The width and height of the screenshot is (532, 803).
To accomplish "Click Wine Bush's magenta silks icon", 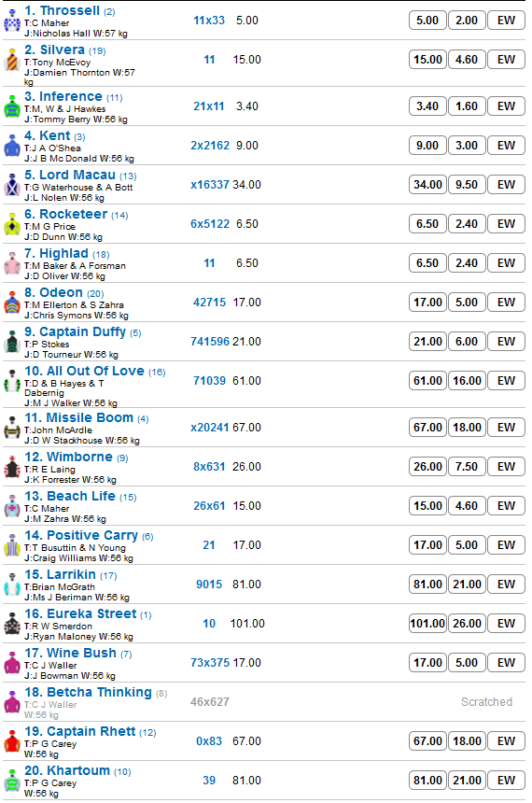I will [12, 664].
